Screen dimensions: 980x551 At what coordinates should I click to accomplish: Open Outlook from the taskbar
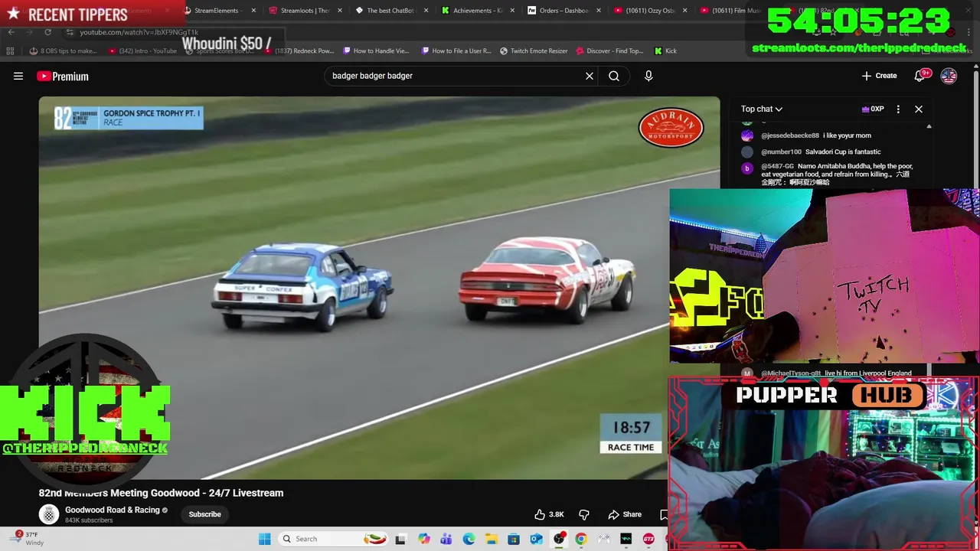[536, 539]
